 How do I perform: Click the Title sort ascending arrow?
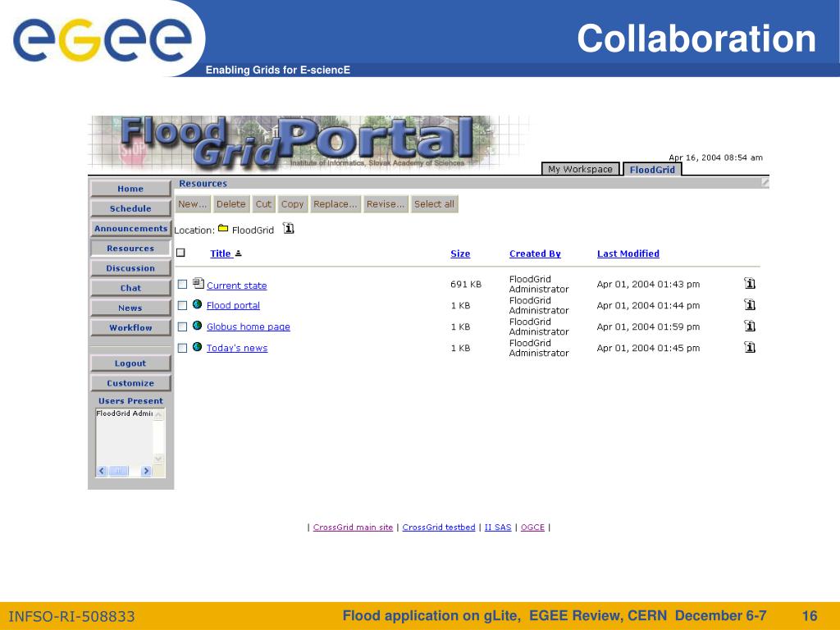coord(239,253)
